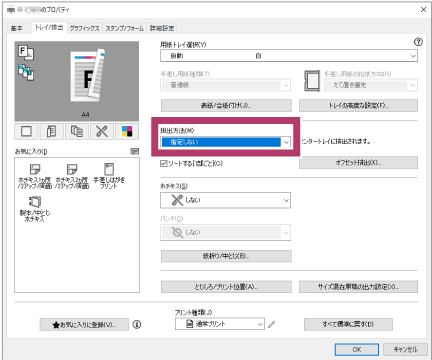Image resolution: width=432 pixels, height=360 pixels.
Task: Click the paper orientation feed icon
Action: click(x=312, y=81)
